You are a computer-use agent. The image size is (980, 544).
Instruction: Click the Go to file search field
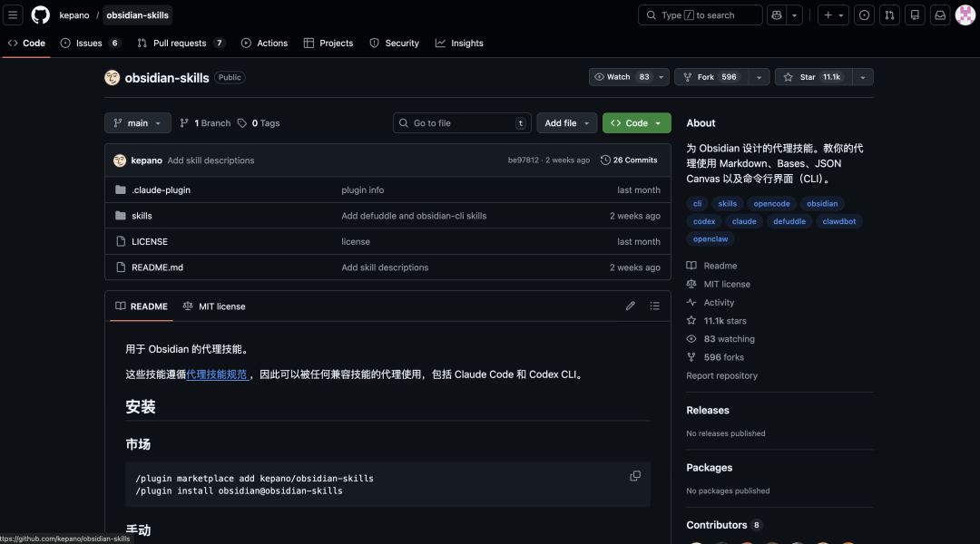click(x=461, y=122)
